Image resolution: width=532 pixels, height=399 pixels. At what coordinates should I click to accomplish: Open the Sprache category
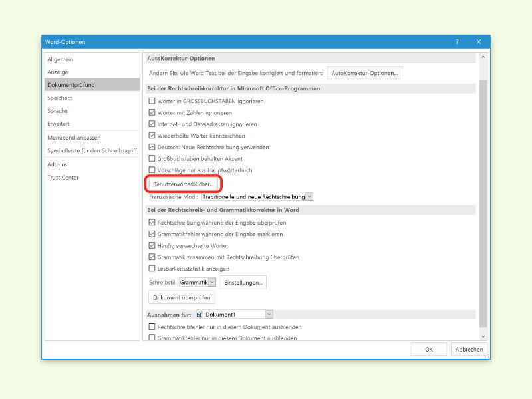[x=92, y=110]
